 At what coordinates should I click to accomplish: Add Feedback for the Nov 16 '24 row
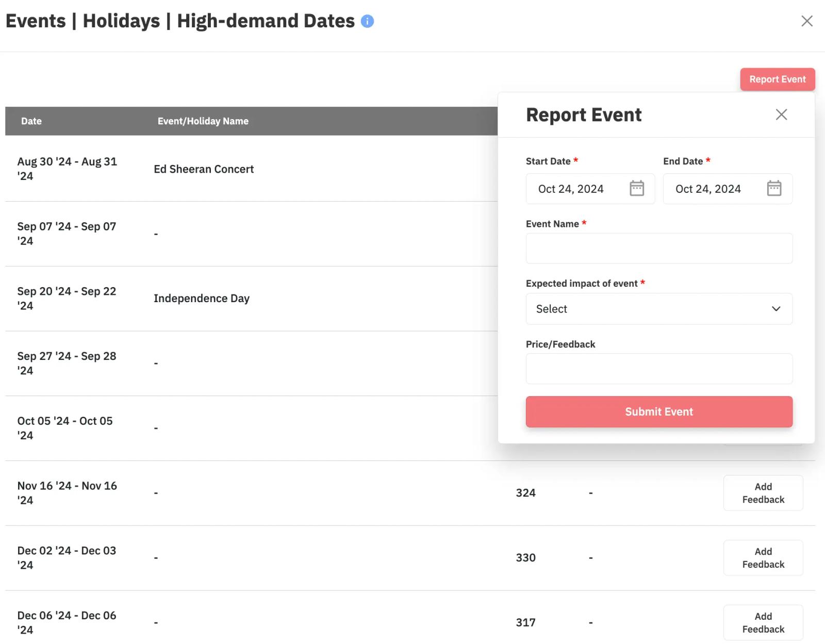point(763,493)
